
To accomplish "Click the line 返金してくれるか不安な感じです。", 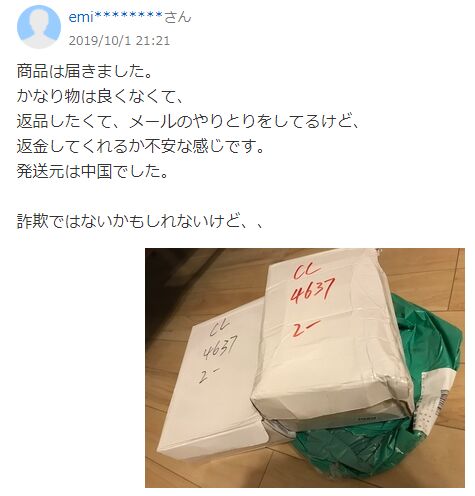I will (x=140, y=146).
